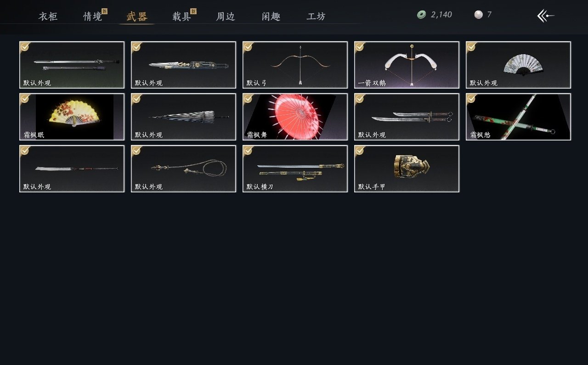Select the 霜枫眠 maple fan skin
This screenshot has width=588, height=365.
click(x=72, y=117)
